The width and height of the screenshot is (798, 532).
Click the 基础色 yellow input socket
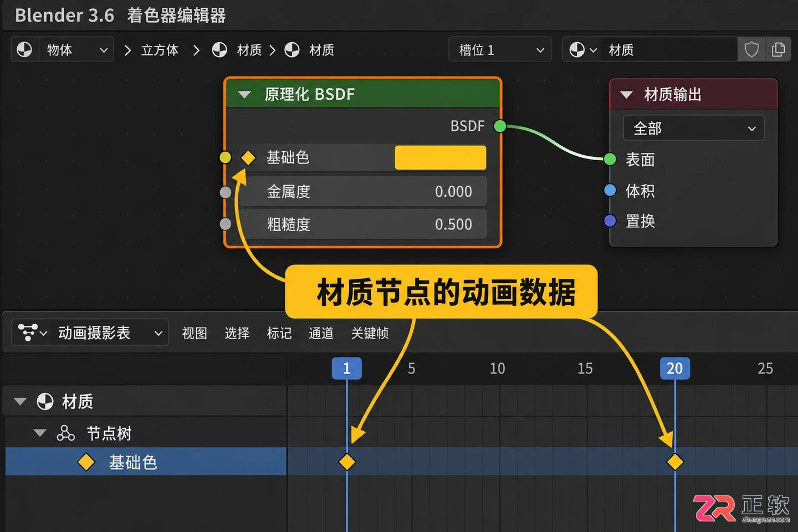(x=225, y=158)
